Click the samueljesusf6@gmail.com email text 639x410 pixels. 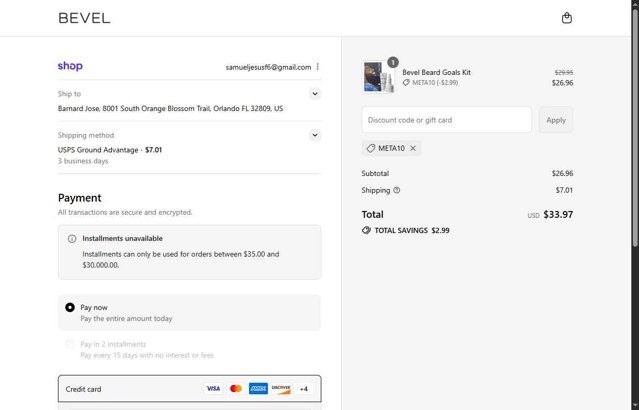pos(268,67)
